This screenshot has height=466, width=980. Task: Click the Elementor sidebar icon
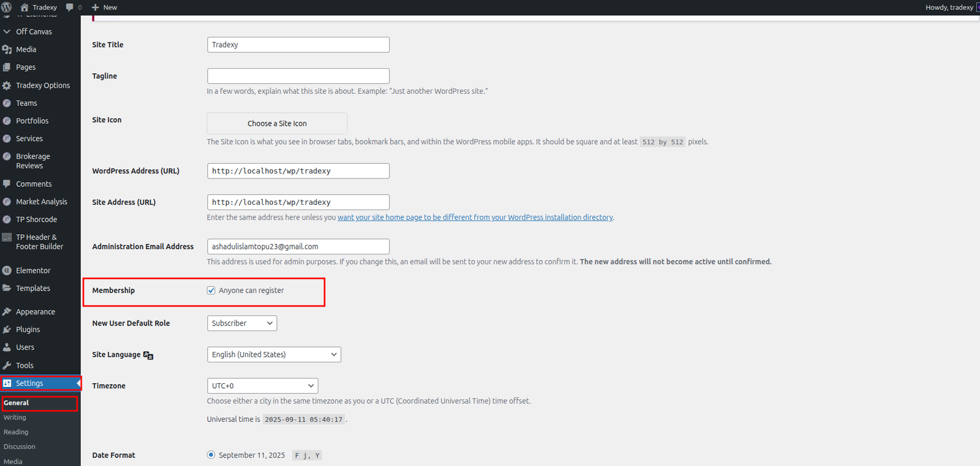point(7,270)
